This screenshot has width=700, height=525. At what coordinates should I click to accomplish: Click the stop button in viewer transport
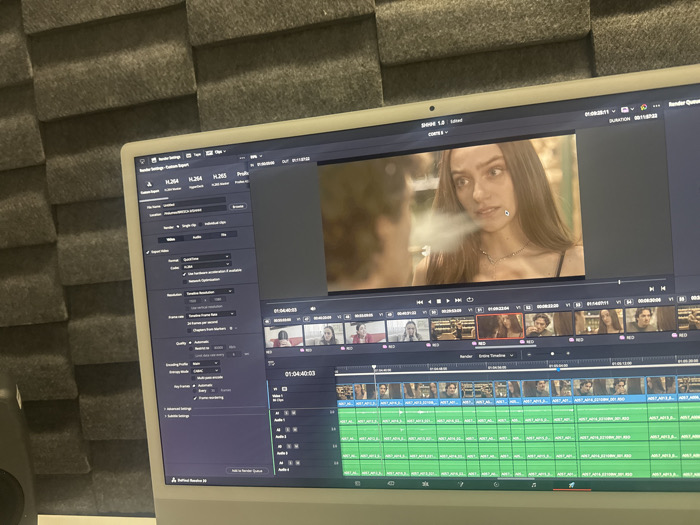(x=438, y=301)
